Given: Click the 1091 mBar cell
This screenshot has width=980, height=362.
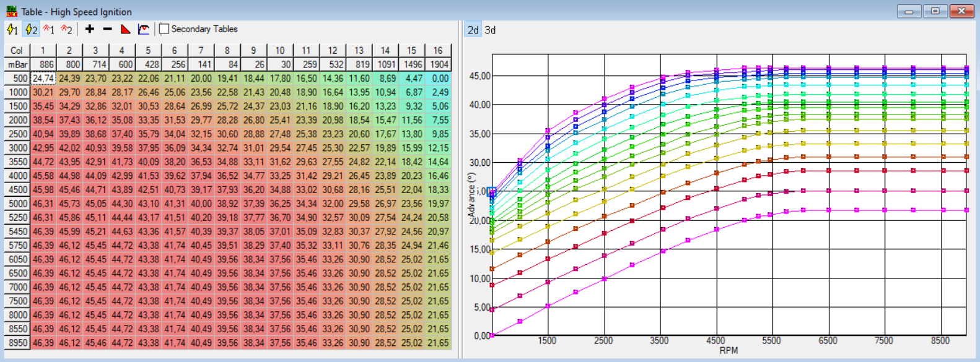Looking at the screenshot, I should pyautogui.click(x=385, y=64).
